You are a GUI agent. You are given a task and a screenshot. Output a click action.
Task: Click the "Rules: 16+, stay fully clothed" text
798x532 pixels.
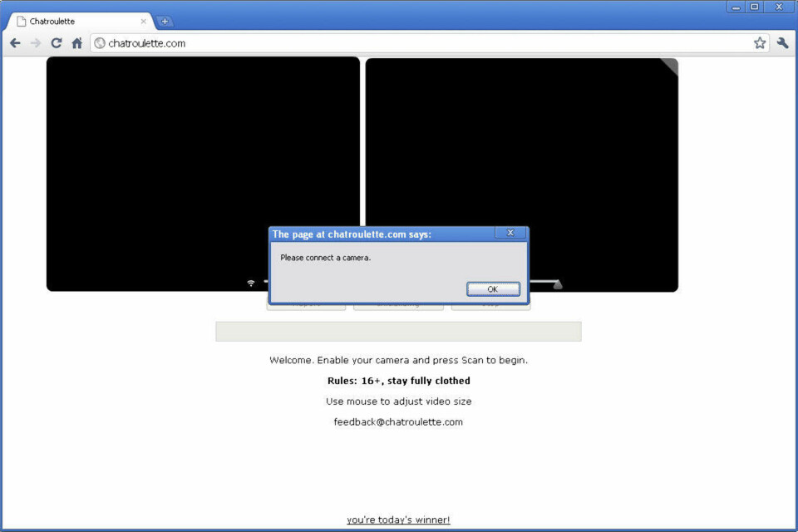point(399,381)
